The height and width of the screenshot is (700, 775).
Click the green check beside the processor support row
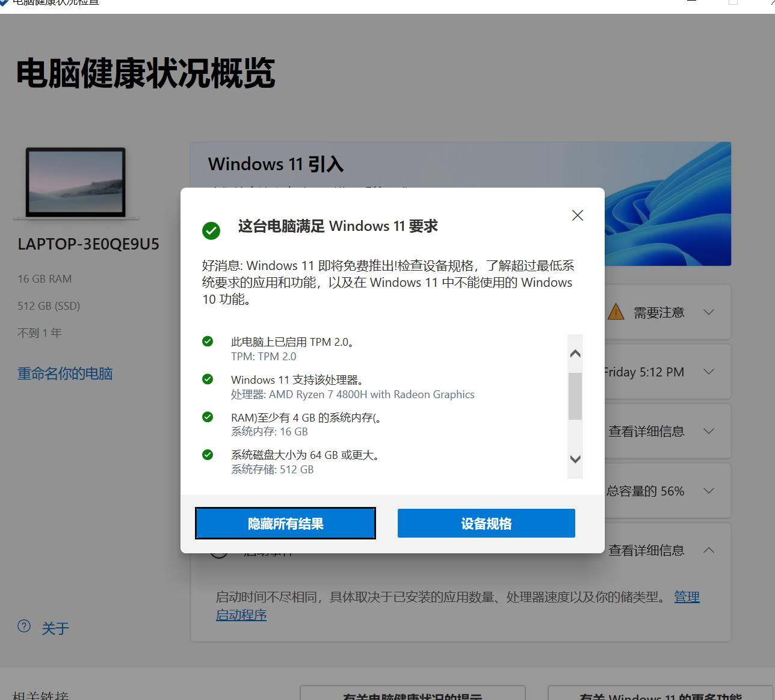(208, 379)
